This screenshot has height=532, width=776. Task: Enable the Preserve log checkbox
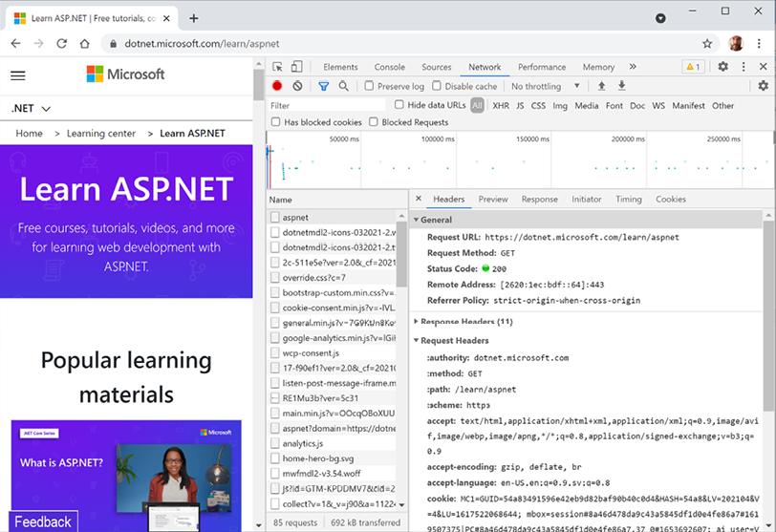click(370, 86)
